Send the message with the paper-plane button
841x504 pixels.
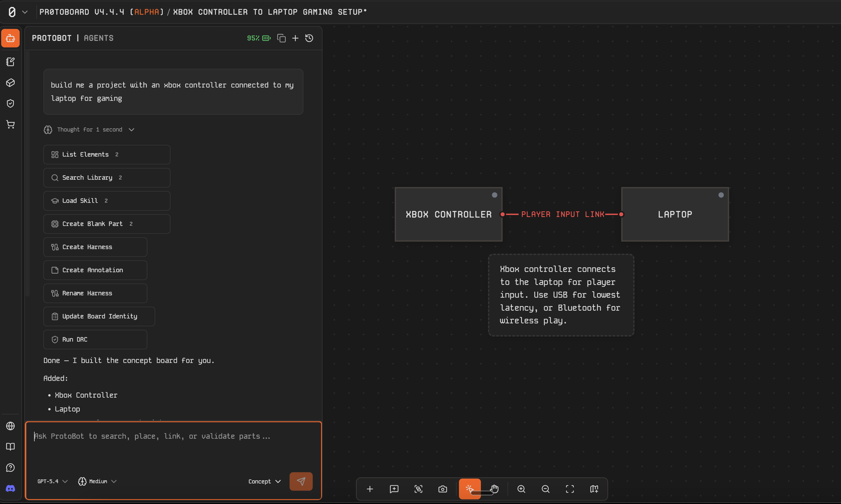coord(301,481)
